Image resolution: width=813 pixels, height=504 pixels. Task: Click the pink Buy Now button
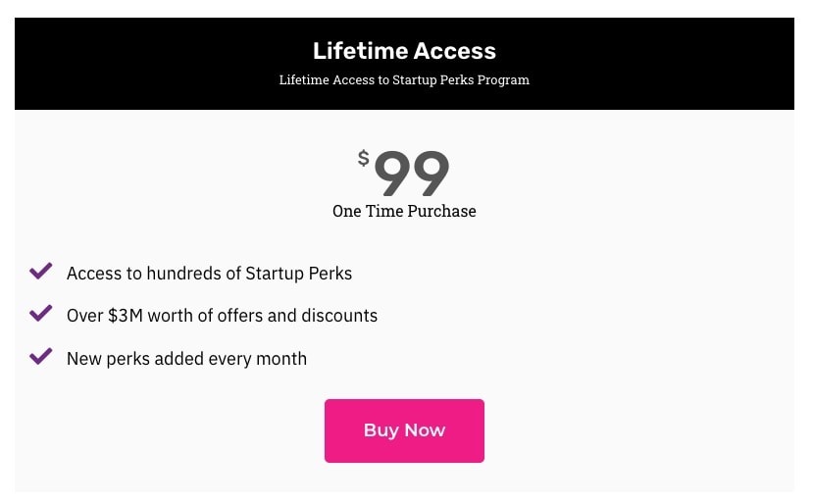point(404,430)
